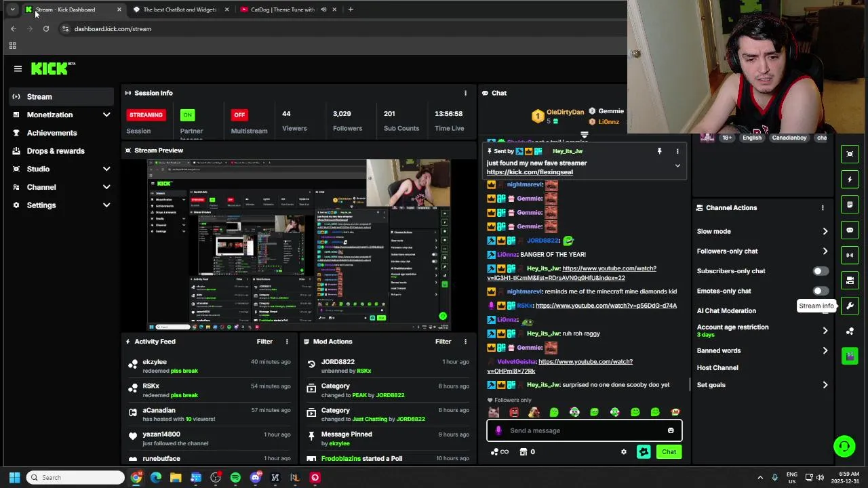This screenshot has height=488, width=868.
Task: Open the Windows Start menu
Action: click(14, 478)
